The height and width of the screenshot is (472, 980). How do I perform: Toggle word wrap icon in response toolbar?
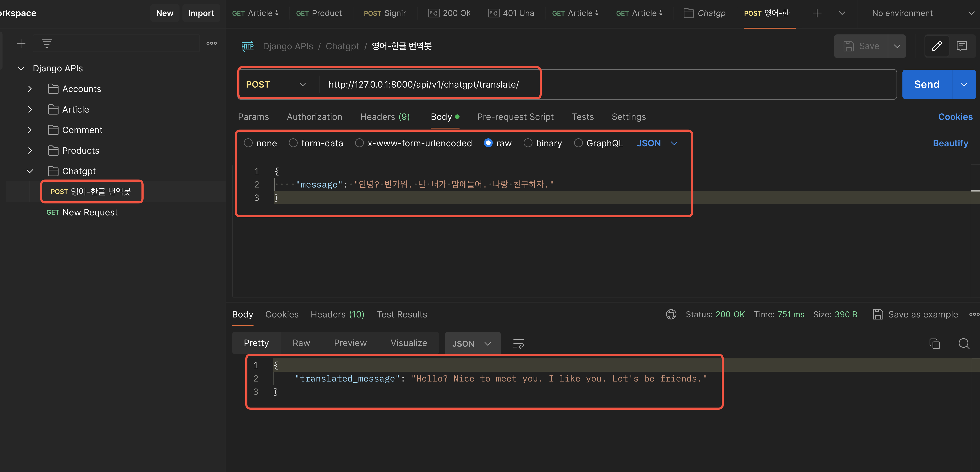click(x=518, y=344)
